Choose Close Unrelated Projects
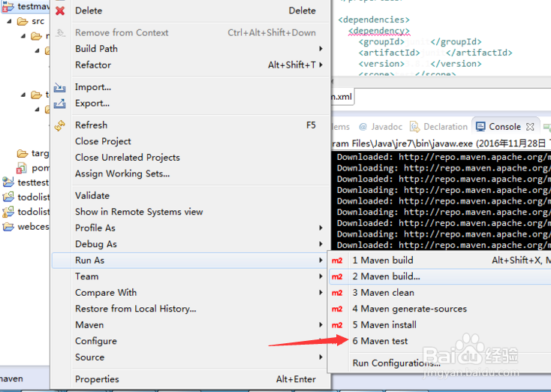This screenshot has width=551, height=392. click(x=190, y=158)
